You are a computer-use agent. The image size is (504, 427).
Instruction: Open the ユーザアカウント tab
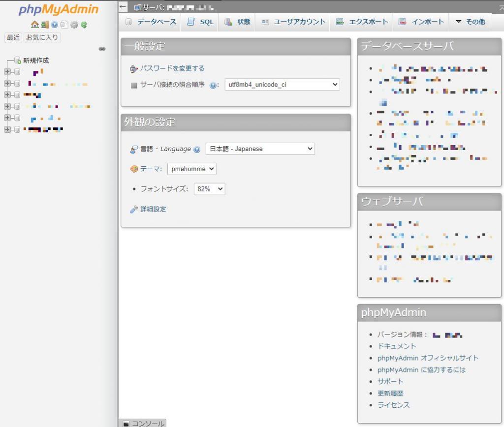(x=293, y=22)
